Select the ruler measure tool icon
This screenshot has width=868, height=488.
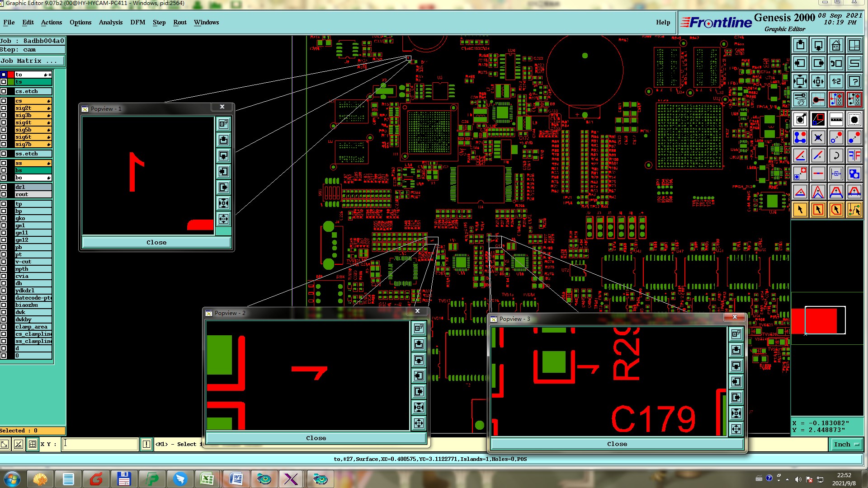pyautogui.click(x=836, y=119)
